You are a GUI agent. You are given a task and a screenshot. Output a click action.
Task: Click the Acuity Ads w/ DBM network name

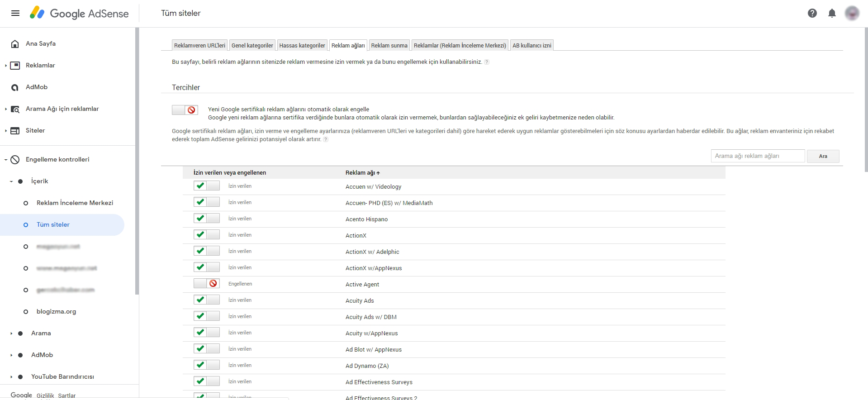pos(371,317)
